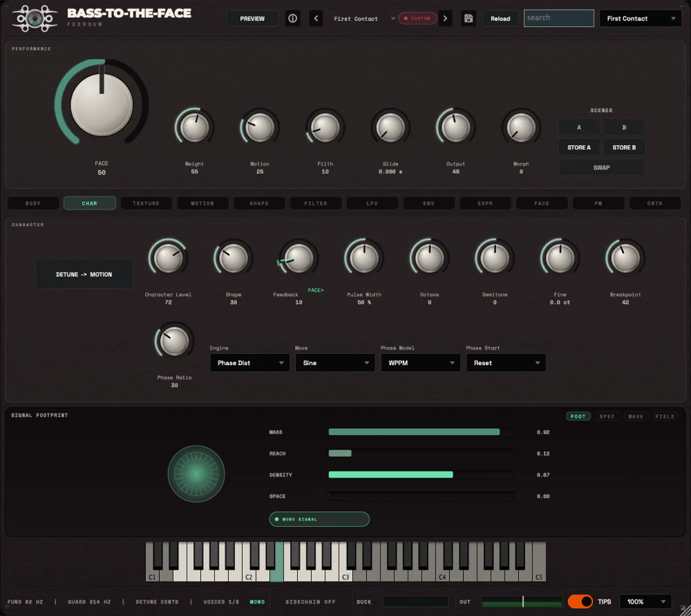The height and width of the screenshot is (616, 691).
Task: Click the preset search field
Action: (x=558, y=18)
